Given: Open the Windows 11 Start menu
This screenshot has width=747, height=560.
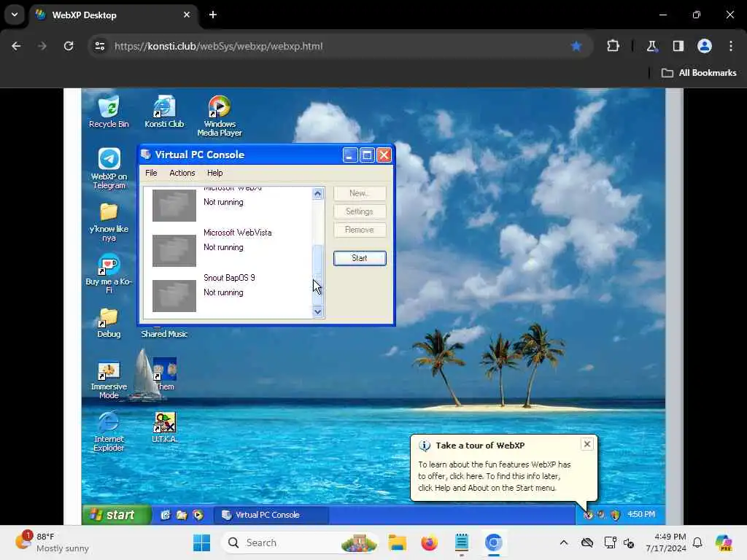Looking at the screenshot, I should (201, 542).
